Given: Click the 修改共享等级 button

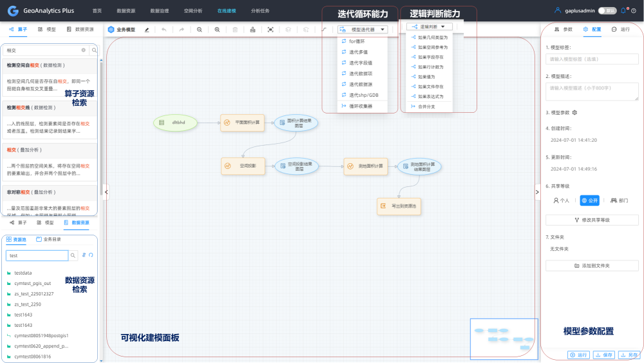Looking at the screenshot, I should 592,220.
